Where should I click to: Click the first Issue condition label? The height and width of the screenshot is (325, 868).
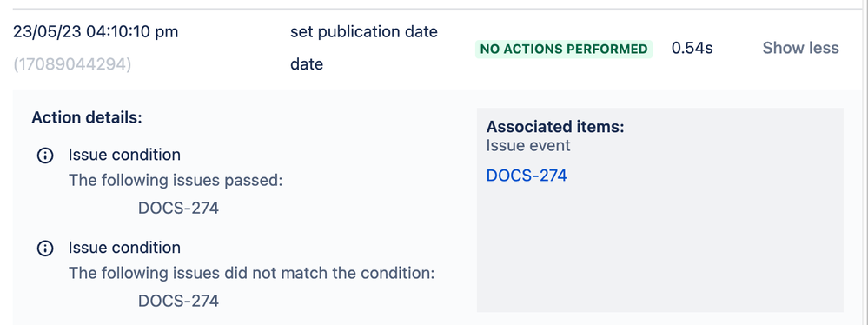tap(124, 155)
